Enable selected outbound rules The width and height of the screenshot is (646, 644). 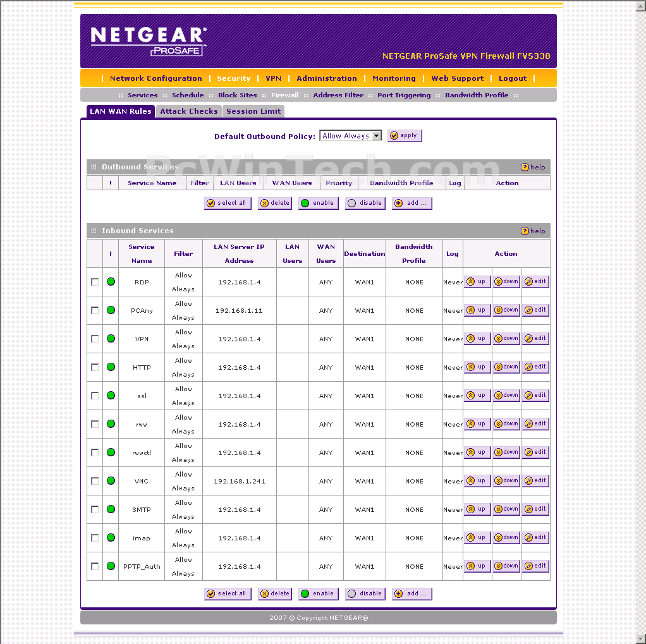coord(318,203)
